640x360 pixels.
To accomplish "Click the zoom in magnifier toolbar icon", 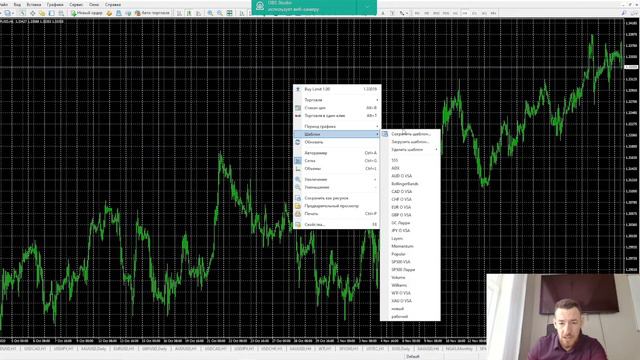I will [x=210, y=13].
